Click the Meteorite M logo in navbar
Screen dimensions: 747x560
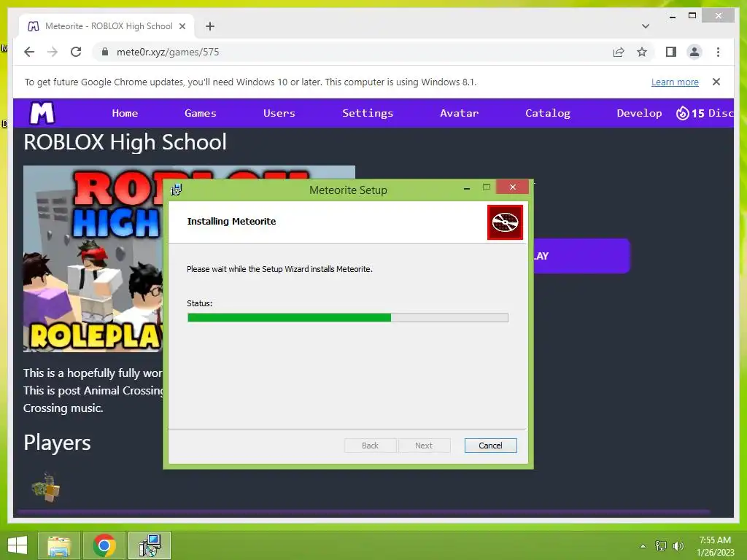coord(42,113)
